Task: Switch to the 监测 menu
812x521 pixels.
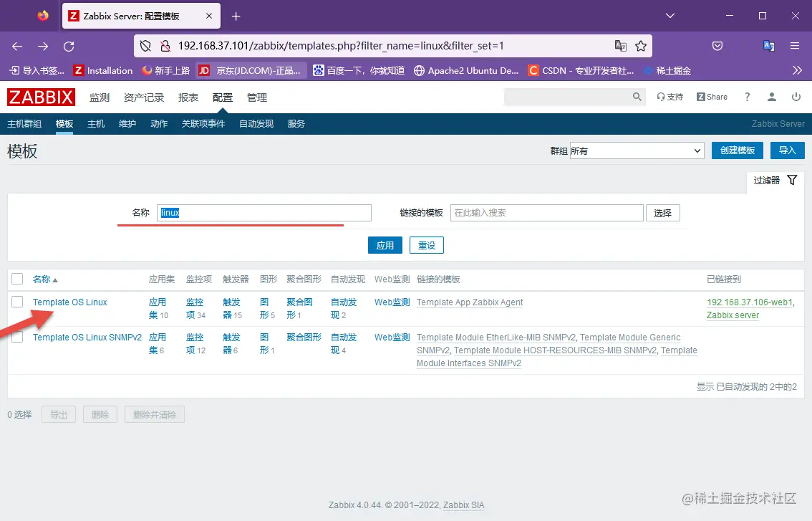Action: [100, 96]
